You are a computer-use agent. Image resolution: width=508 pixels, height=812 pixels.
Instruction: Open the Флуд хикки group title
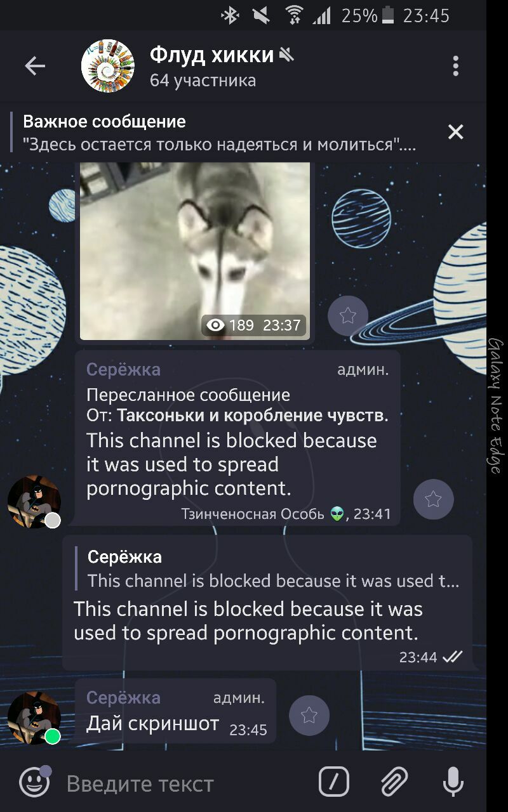click(211, 56)
